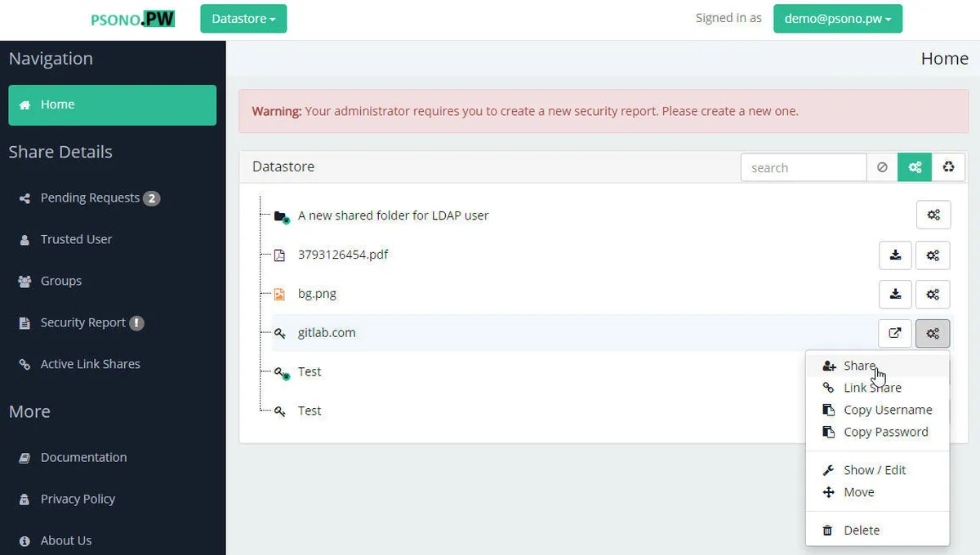The image size is (980, 555).
Task: Click the PDF file icon
Action: 280,255
